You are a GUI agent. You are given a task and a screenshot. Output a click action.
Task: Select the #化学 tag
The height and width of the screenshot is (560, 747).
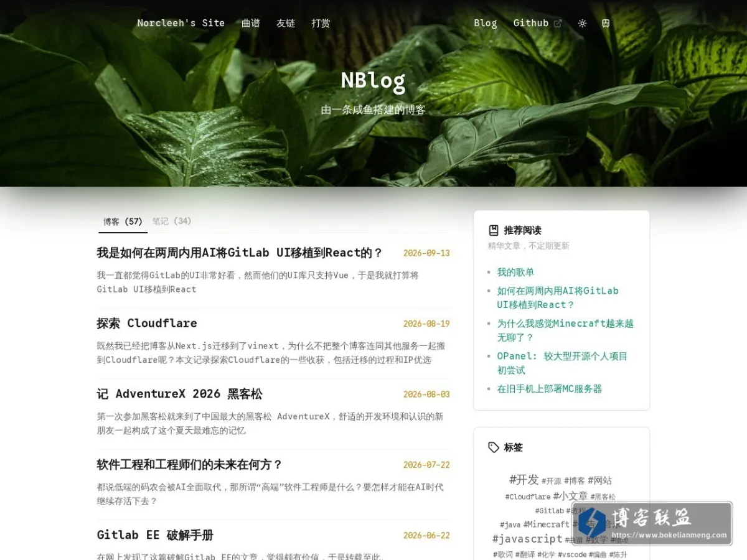(x=547, y=554)
